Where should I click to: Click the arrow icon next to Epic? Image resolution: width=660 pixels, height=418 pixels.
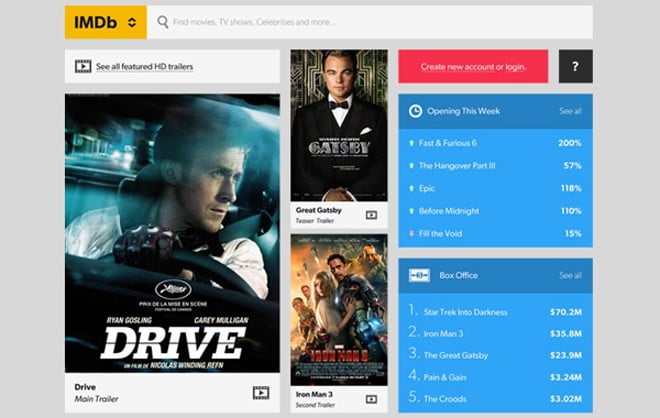412,188
